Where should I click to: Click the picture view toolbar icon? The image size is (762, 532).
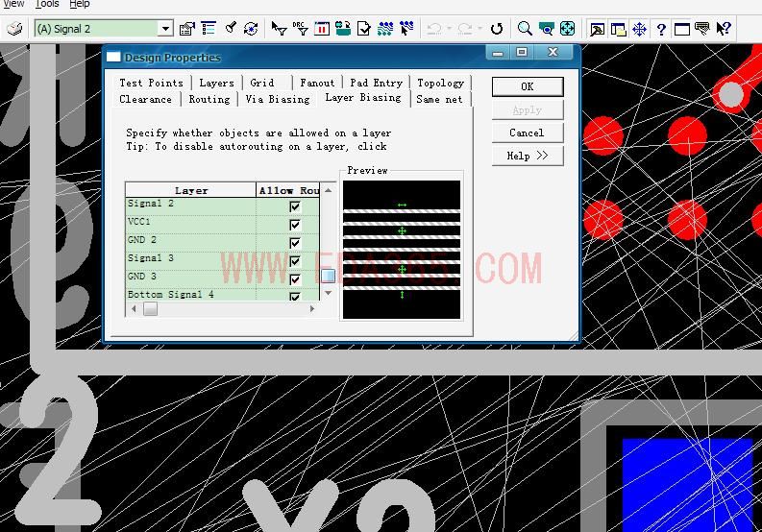point(597,29)
